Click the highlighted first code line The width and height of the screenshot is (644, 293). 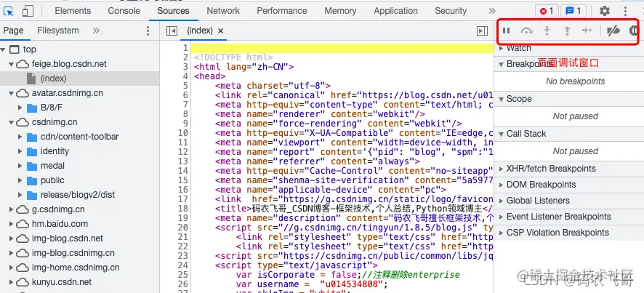(x=342, y=48)
